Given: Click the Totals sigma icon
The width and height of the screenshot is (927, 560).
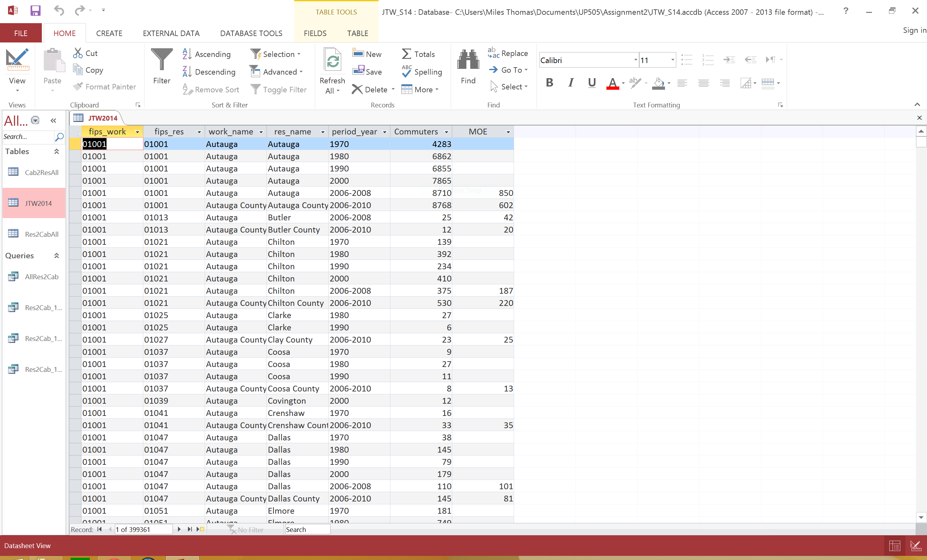Looking at the screenshot, I should [407, 54].
